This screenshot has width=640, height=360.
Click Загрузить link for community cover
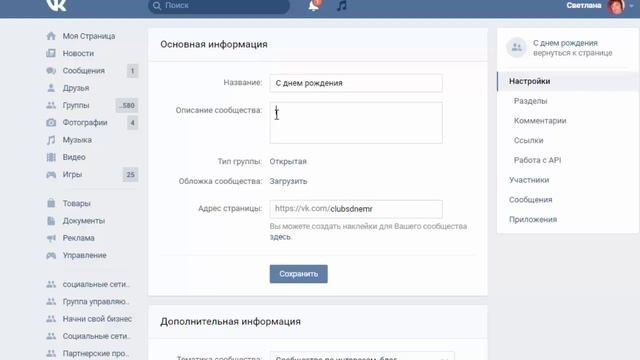(288, 181)
